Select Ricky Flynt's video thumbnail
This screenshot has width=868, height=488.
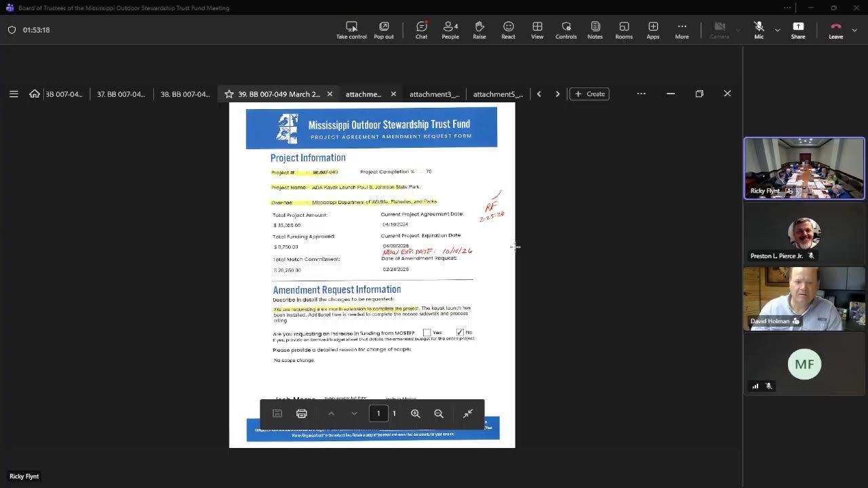[804, 168]
